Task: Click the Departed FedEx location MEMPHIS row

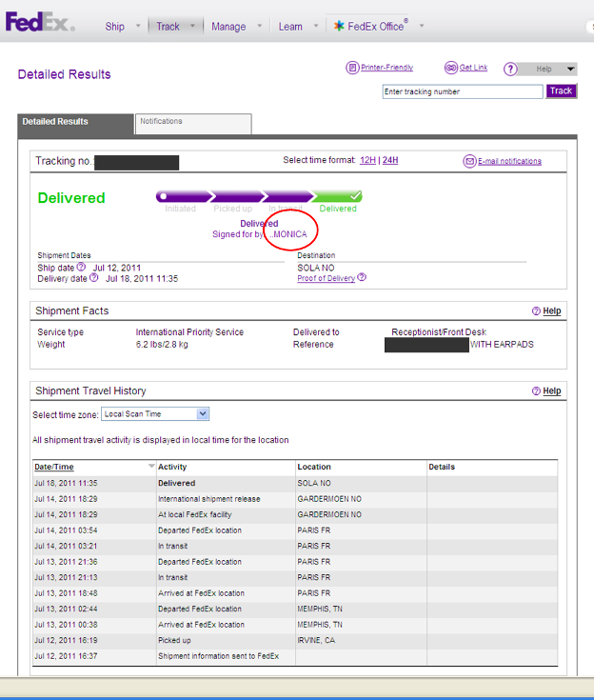Action: coord(295,609)
